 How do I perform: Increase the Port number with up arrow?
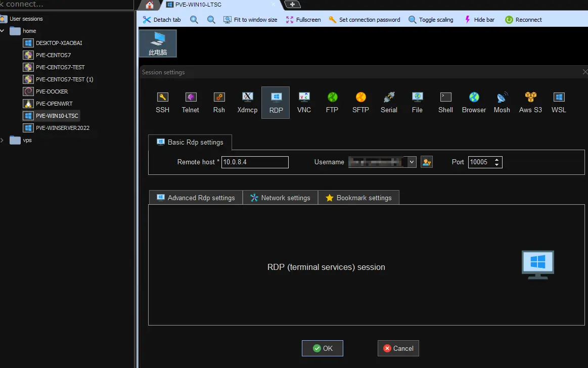[497, 159]
